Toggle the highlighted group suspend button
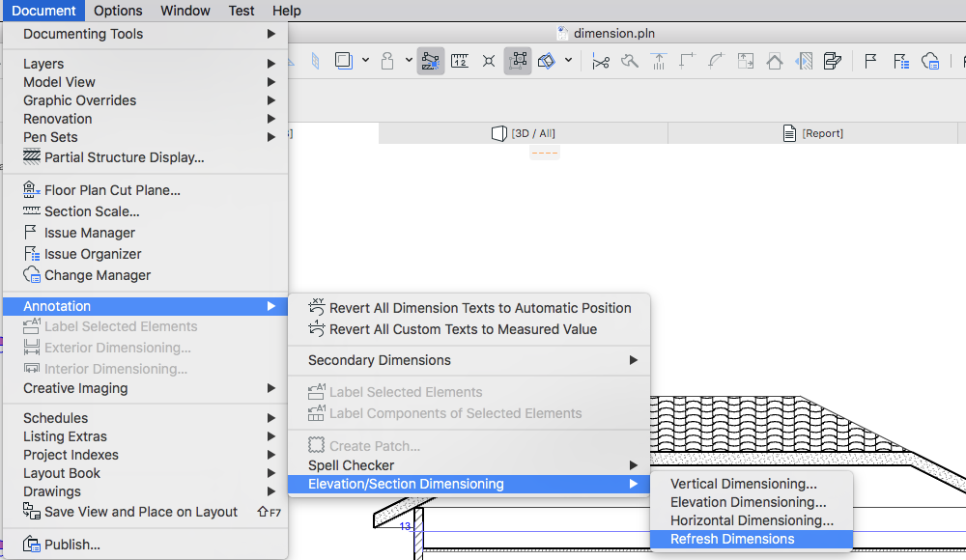The image size is (966, 560). point(518,61)
